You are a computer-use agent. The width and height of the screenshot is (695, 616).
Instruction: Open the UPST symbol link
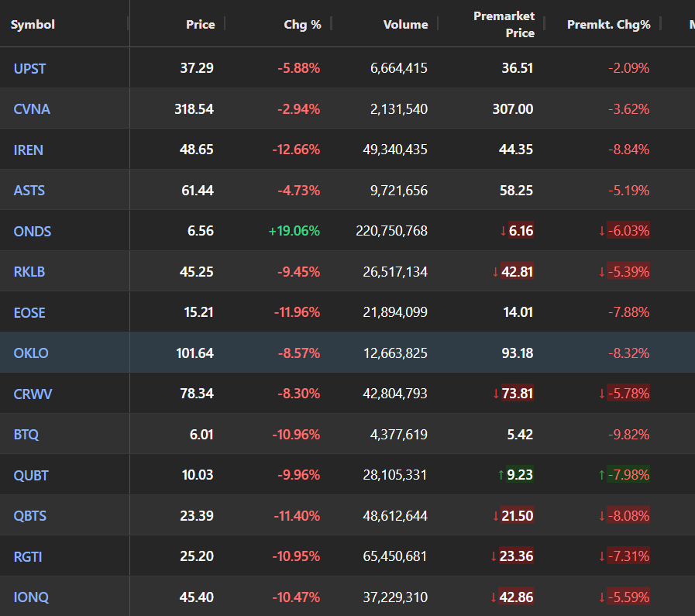tap(29, 69)
